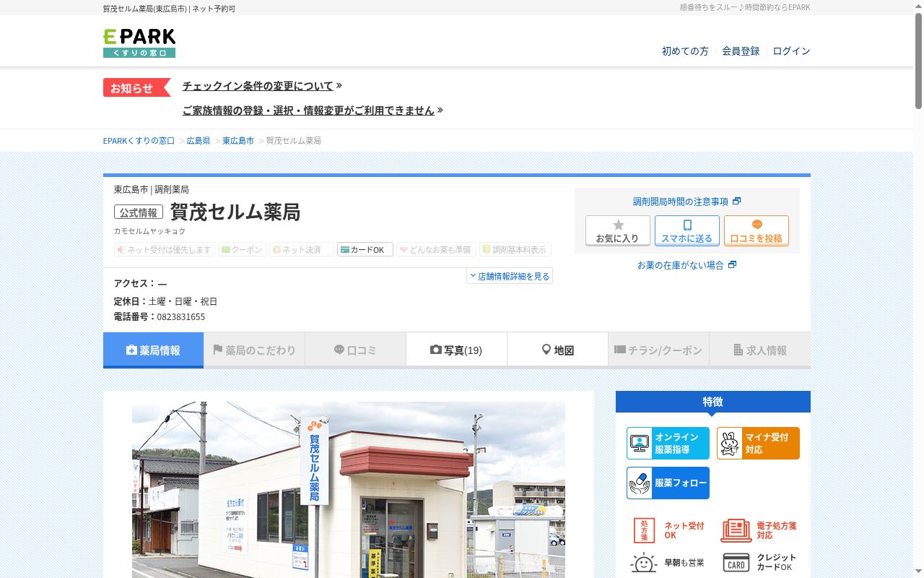Viewport: 924px width, 578px height.
Task: Expand 店舗情報詳細を見る details
Action: pyautogui.click(x=510, y=276)
